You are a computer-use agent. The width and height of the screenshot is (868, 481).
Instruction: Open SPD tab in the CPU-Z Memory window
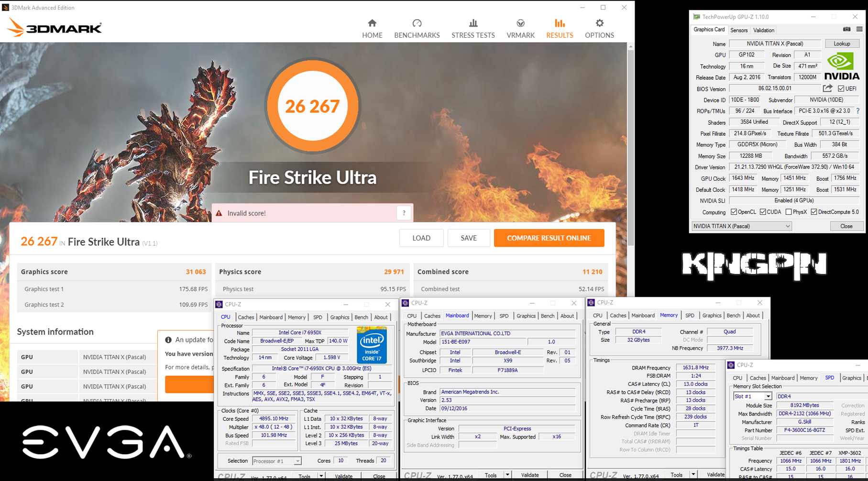690,316
